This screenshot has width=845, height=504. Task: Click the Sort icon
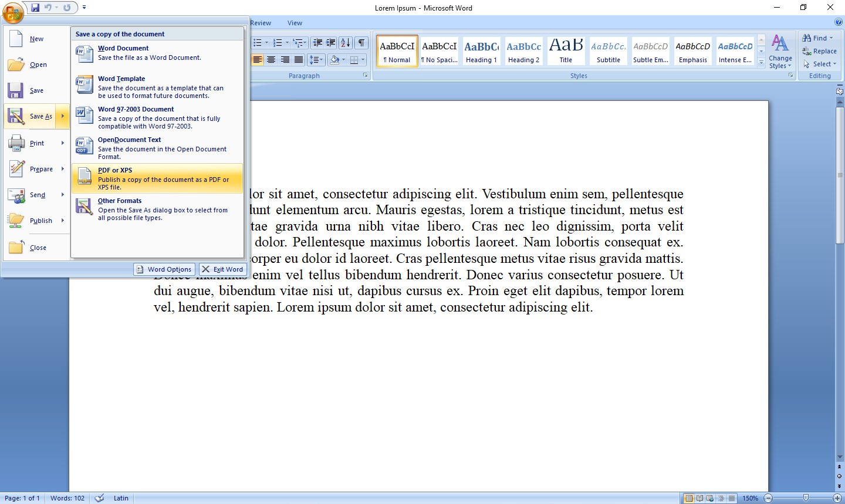tap(346, 43)
